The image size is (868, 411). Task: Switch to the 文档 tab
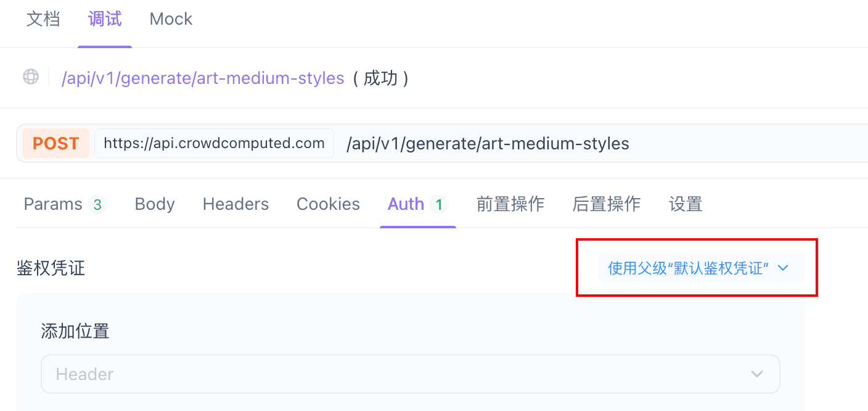coord(43,19)
